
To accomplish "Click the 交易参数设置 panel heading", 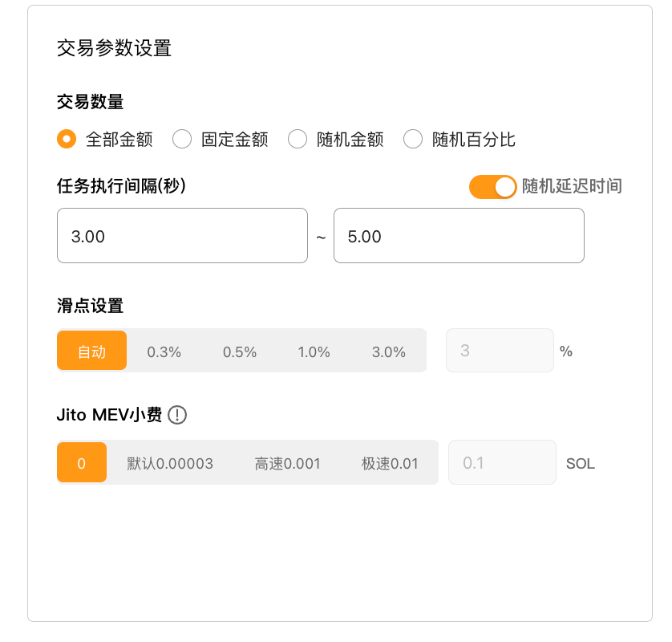I will click(115, 47).
